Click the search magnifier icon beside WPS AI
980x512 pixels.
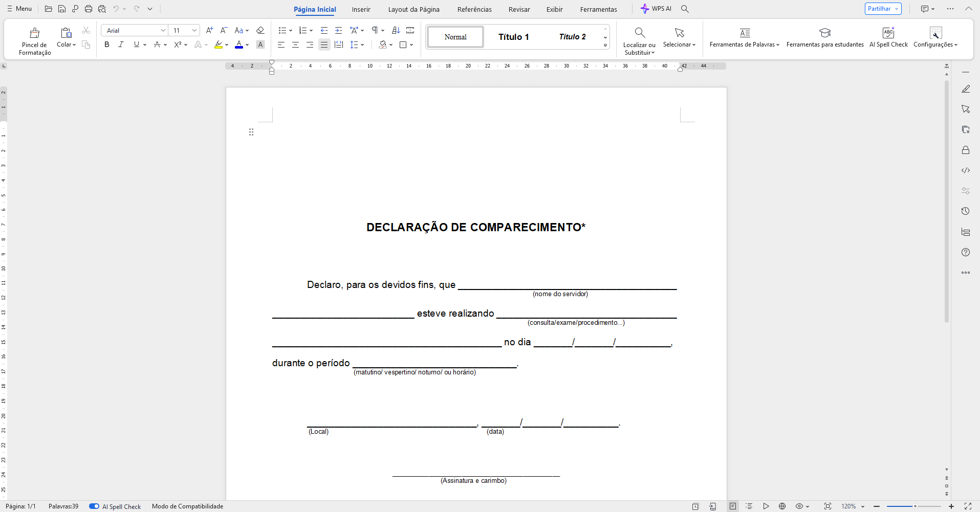[x=685, y=9]
